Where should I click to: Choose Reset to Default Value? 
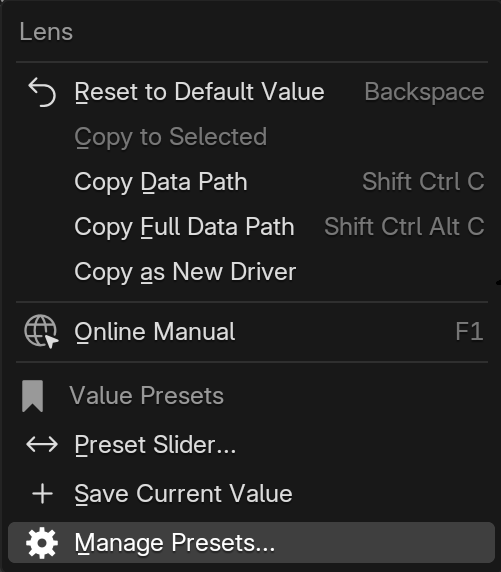[251, 92]
